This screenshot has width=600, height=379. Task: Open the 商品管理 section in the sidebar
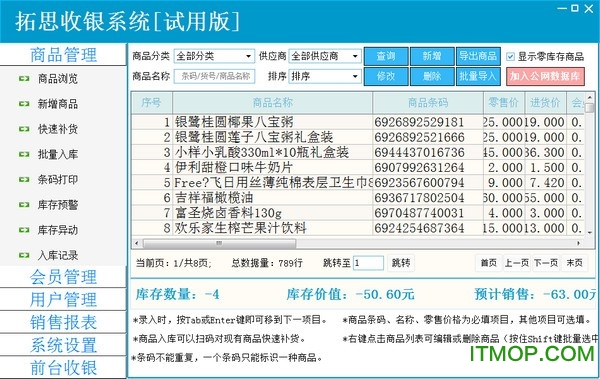click(x=63, y=55)
